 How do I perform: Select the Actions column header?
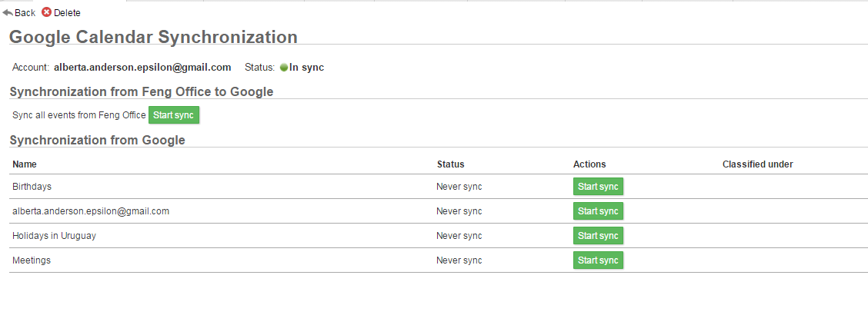589,164
